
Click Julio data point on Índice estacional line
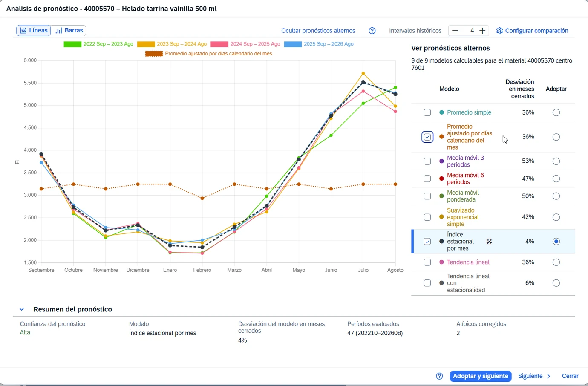(363, 82)
